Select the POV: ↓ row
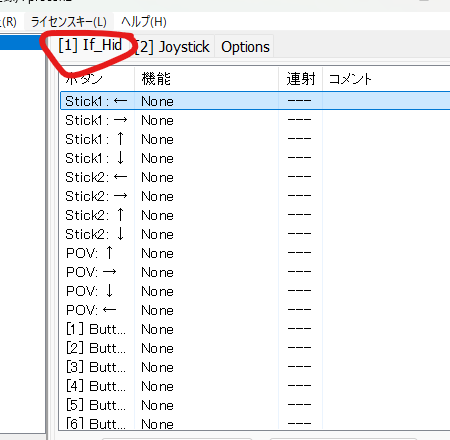This screenshot has height=440, width=450. [255, 291]
